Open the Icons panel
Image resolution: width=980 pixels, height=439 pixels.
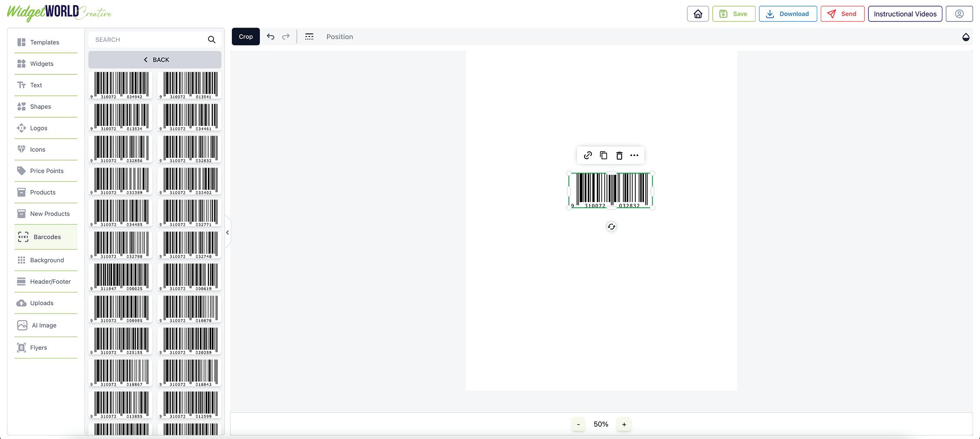pos(45,150)
